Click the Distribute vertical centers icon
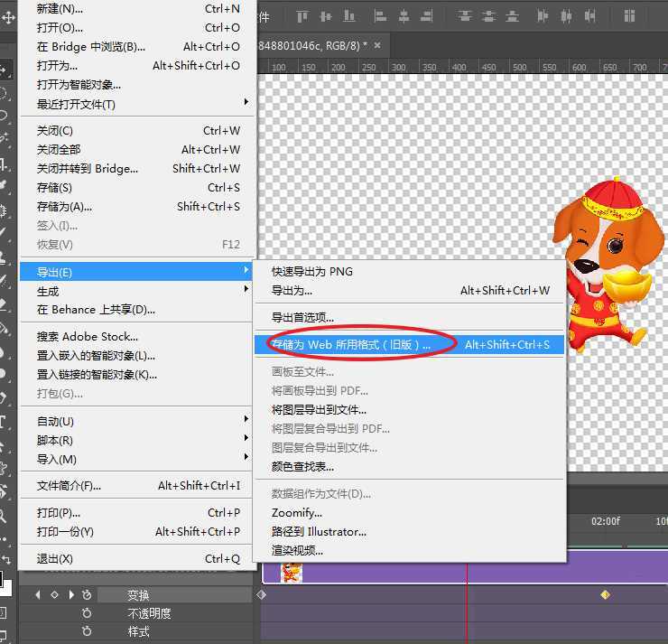 click(x=488, y=16)
